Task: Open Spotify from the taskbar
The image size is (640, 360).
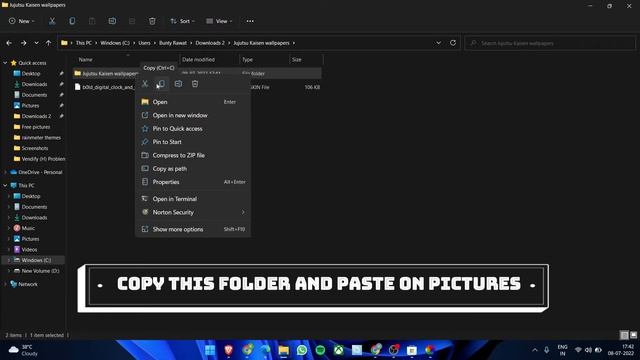Action: click(320, 350)
